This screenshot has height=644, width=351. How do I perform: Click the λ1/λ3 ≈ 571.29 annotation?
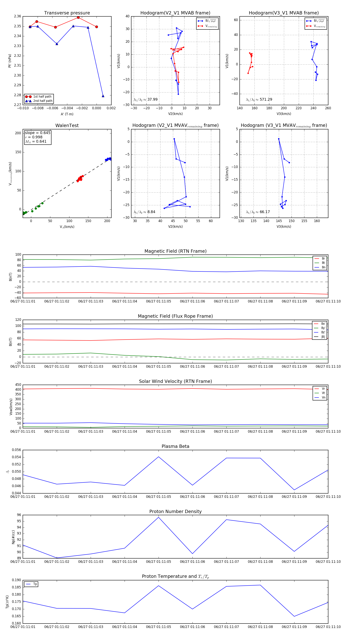pos(259,100)
